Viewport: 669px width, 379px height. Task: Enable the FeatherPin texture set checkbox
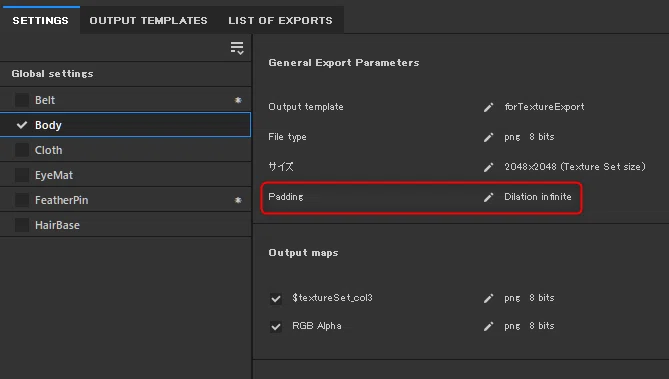pos(21,200)
